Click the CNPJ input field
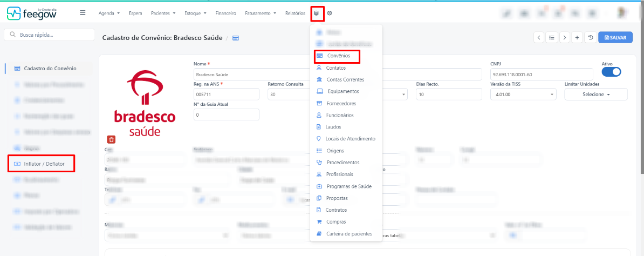This screenshot has height=256, width=644. point(542,75)
